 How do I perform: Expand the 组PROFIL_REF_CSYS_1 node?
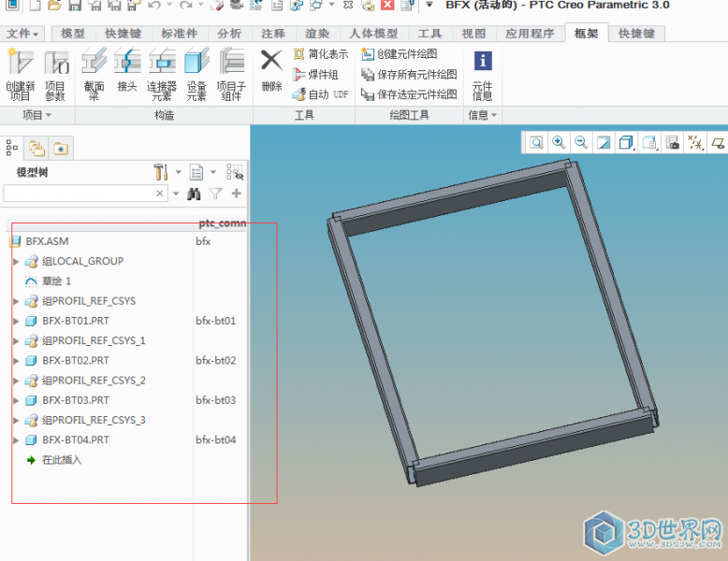pos(16,341)
